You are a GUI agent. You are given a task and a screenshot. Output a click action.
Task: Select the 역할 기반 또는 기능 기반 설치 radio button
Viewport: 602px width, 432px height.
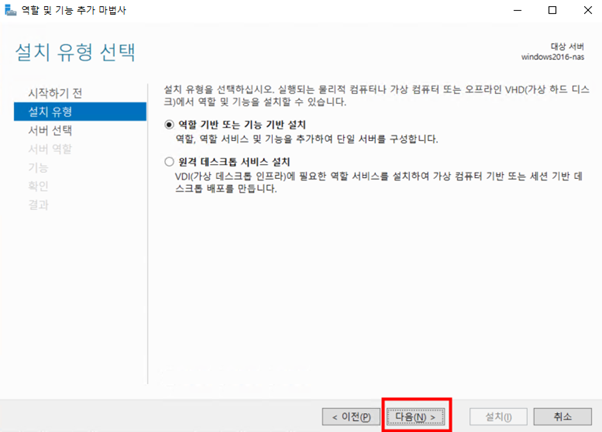169,125
